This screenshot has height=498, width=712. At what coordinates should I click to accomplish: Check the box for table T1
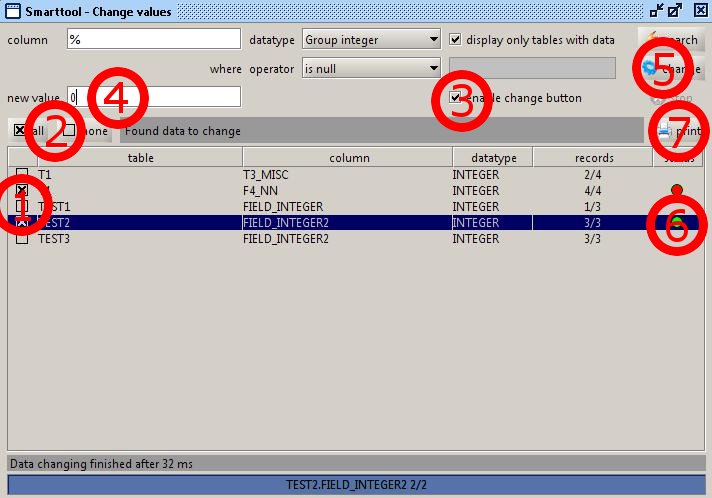(x=22, y=175)
